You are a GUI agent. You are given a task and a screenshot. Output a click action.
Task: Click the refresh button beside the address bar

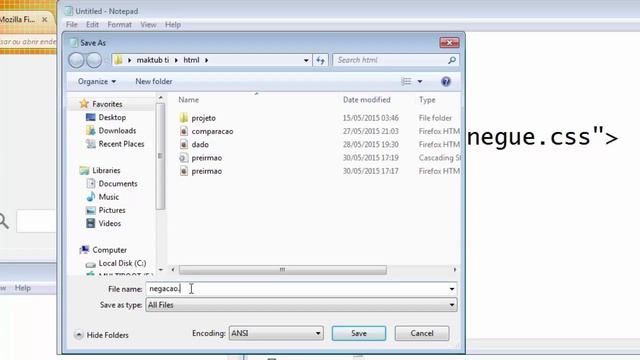(320, 60)
